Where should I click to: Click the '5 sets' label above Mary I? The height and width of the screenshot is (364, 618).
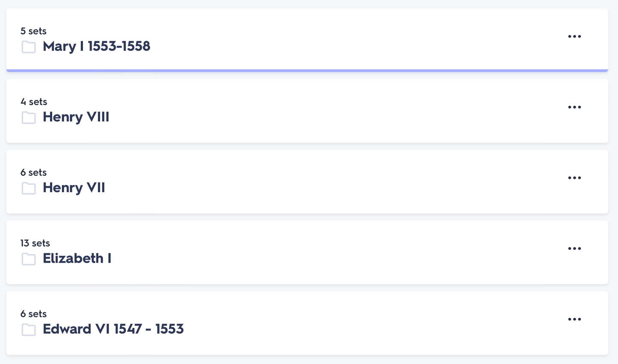(x=33, y=31)
